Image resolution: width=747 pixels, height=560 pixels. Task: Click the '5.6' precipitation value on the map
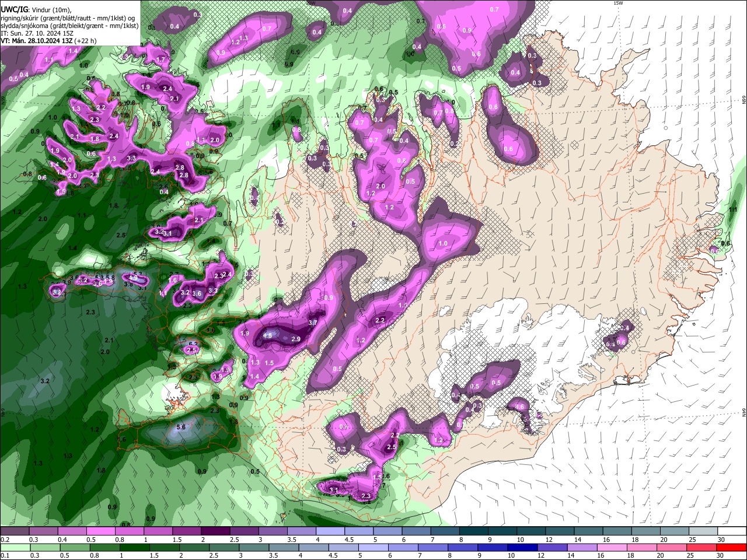pyautogui.click(x=181, y=427)
